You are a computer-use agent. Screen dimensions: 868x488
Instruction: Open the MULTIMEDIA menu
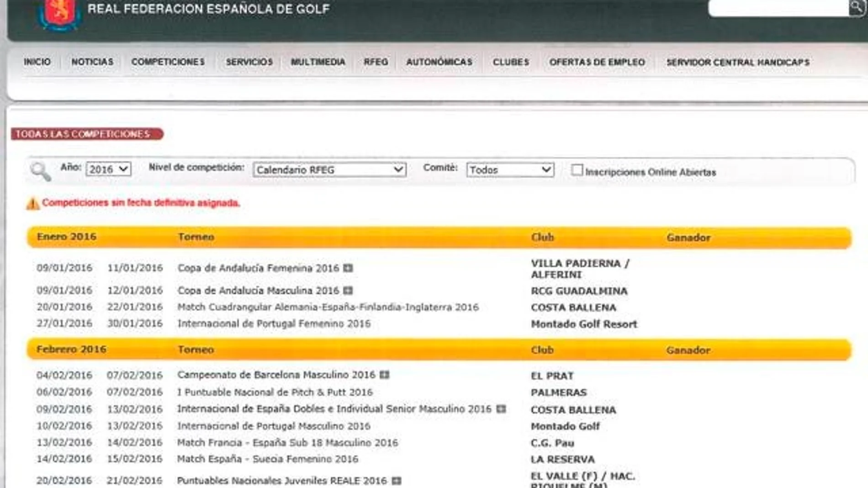click(318, 62)
